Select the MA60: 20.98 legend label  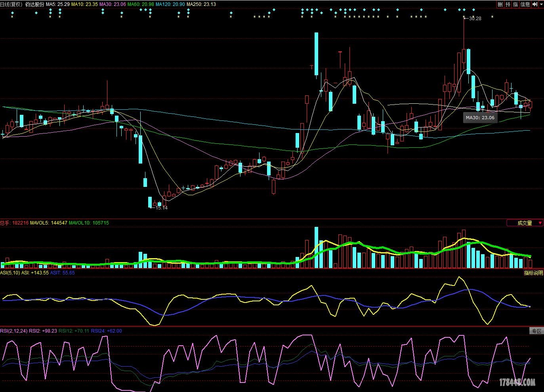tap(141, 4)
